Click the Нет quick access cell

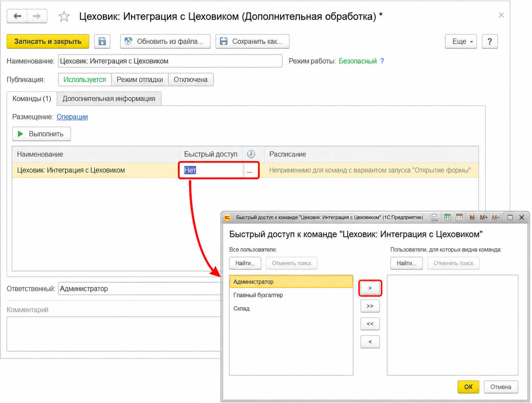pyautogui.click(x=211, y=170)
